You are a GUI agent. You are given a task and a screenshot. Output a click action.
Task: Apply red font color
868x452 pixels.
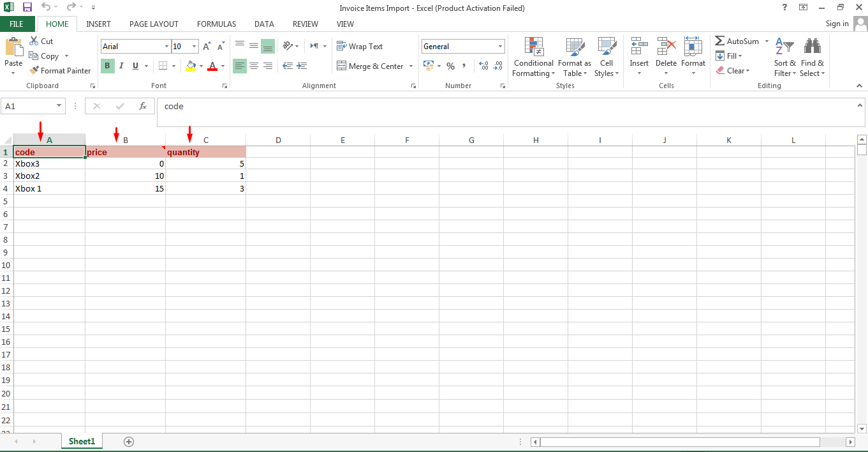[212, 66]
